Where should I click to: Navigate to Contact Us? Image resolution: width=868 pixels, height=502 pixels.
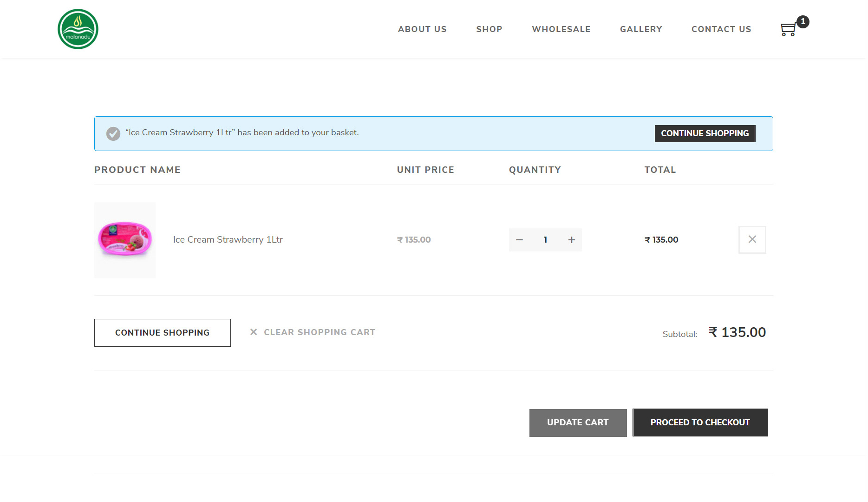(x=721, y=29)
